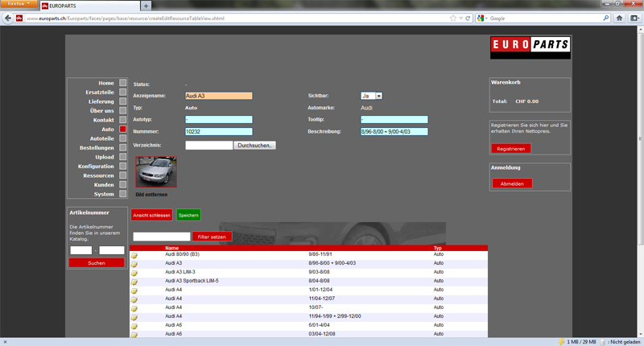
Task: Click edit icon for Audi A3 Sportback LIM-5
Action: click(134, 282)
